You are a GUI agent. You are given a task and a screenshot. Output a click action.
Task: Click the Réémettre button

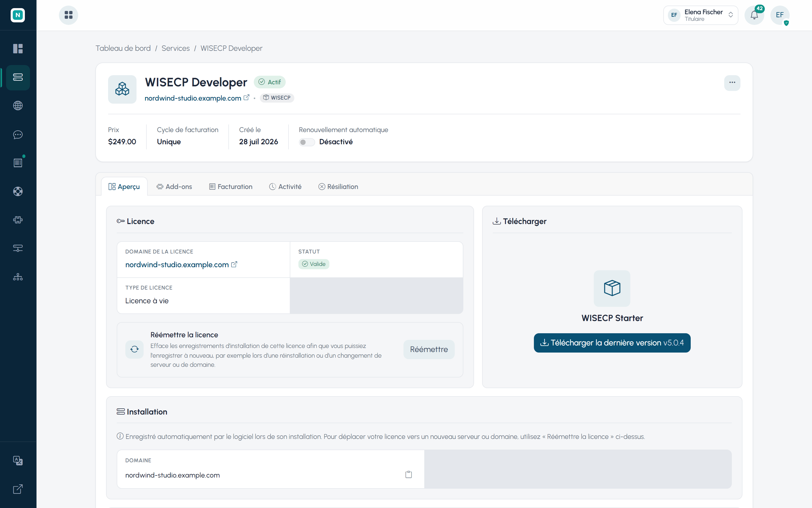click(x=429, y=350)
